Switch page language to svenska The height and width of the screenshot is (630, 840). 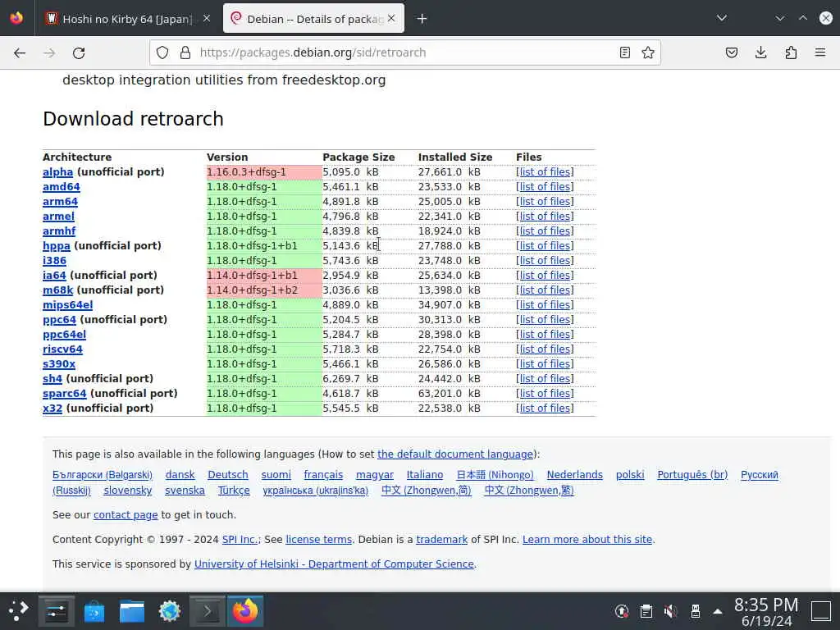[185, 491]
